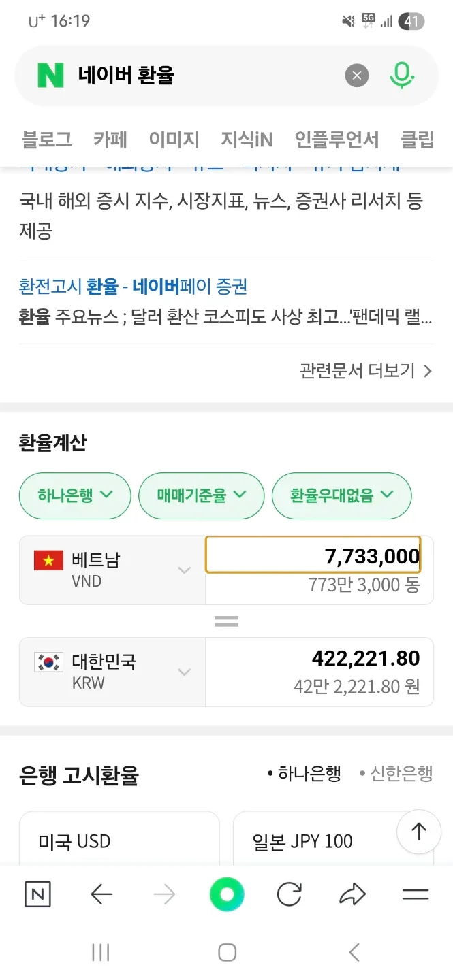Tap the scroll-to-top arrow button
Image resolution: width=453 pixels, height=980 pixels.
point(418,832)
